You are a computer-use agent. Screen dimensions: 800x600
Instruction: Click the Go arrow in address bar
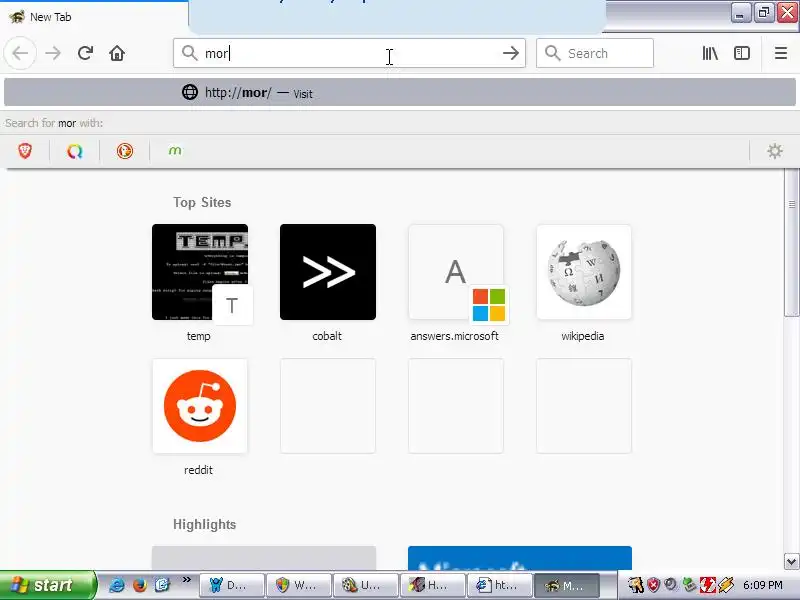coord(510,53)
